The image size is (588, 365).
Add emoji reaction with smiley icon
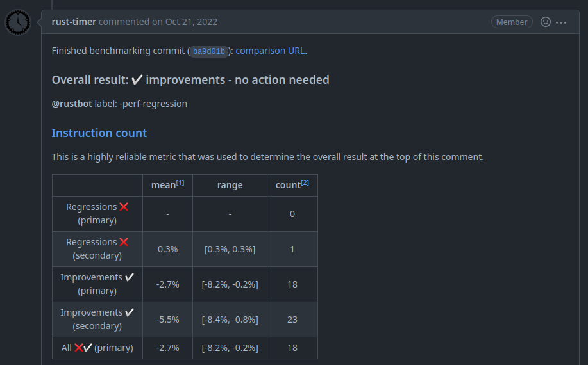click(x=545, y=22)
